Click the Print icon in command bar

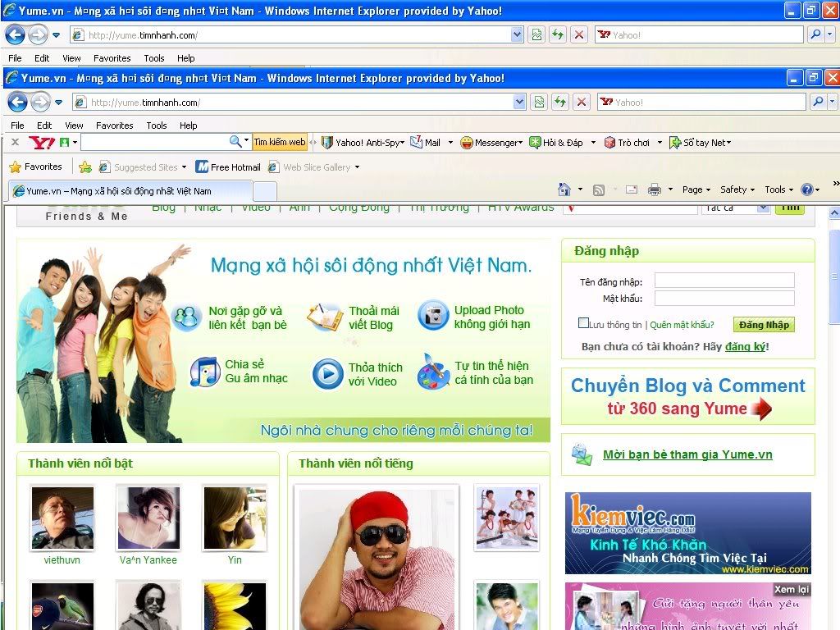coord(654,189)
